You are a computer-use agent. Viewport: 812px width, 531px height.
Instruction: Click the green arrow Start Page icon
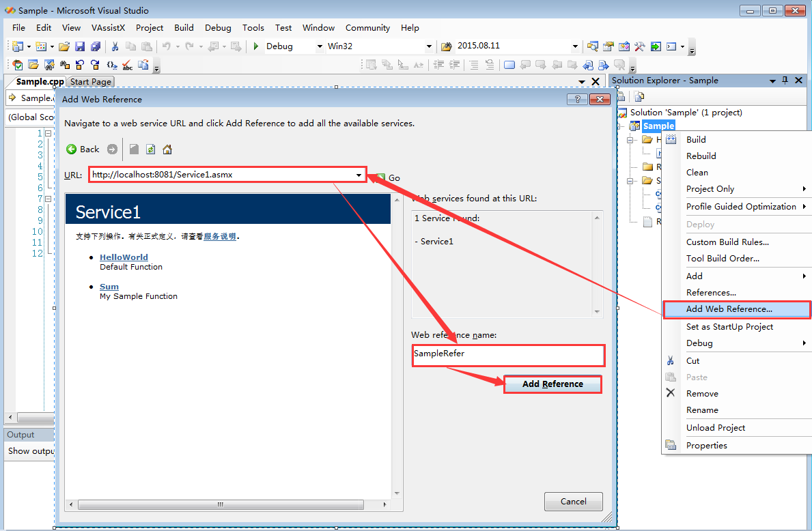point(656,46)
